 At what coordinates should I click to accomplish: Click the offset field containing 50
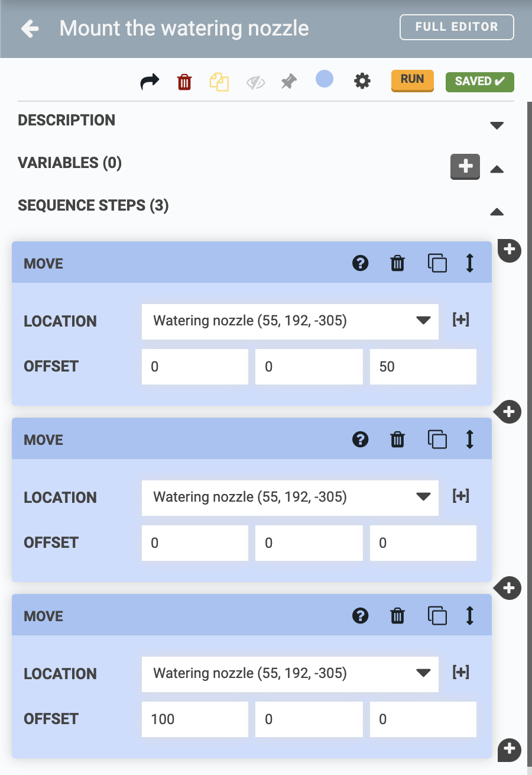coord(423,367)
